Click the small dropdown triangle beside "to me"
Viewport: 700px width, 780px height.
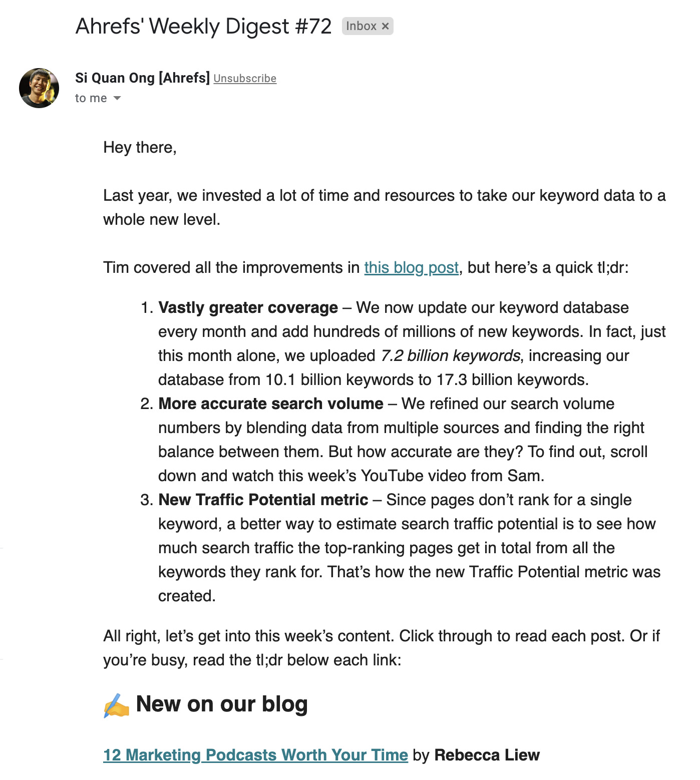tap(118, 99)
